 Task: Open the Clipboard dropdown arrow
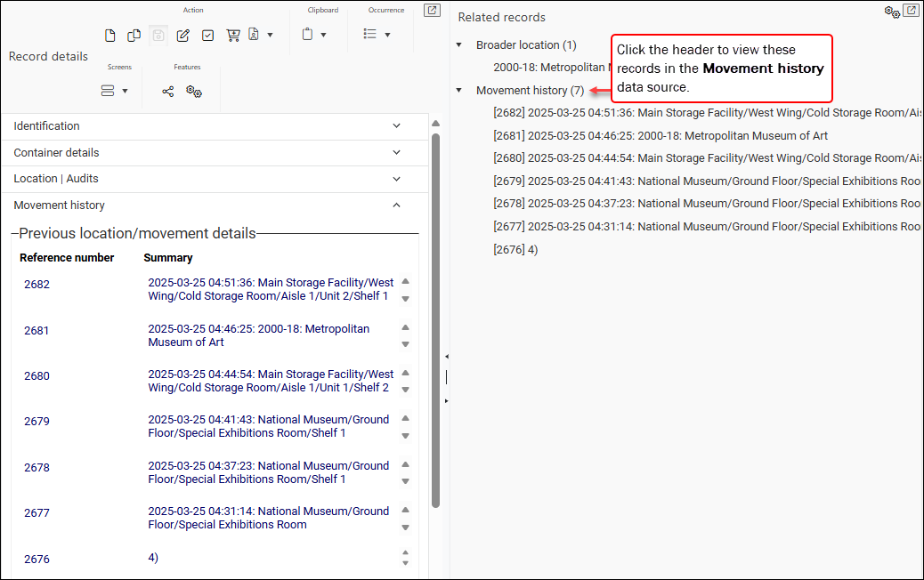(x=323, y=35)
